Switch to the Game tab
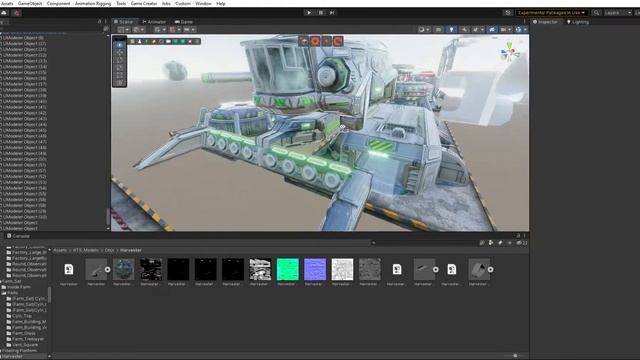Screen dimensions: 640x360 tap(184, 22)
